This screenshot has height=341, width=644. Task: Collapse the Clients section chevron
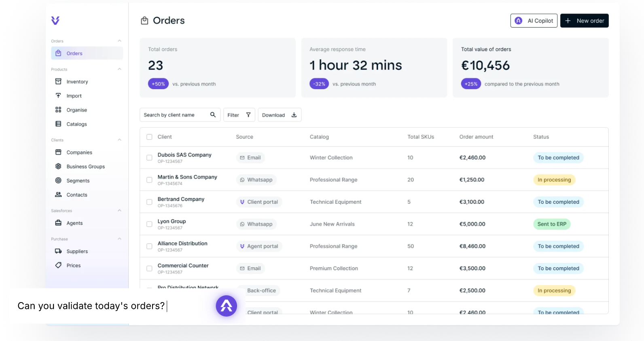click(119, 140)
